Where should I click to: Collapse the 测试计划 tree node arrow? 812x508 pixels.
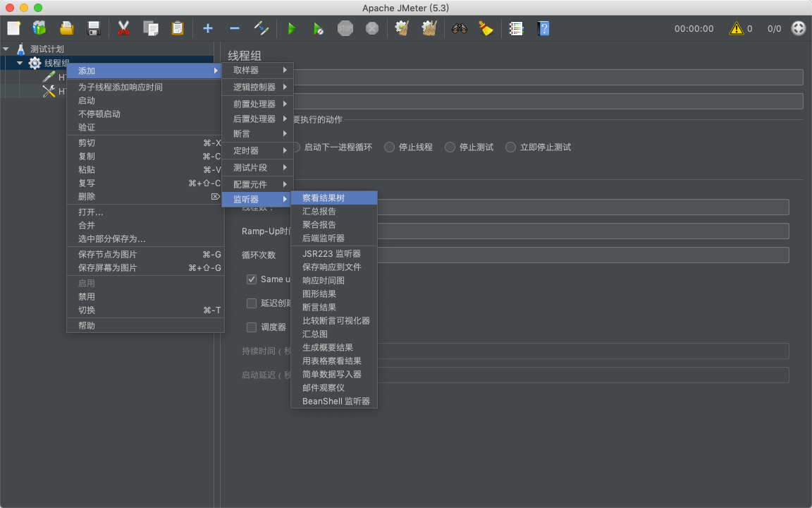(6, 49)
